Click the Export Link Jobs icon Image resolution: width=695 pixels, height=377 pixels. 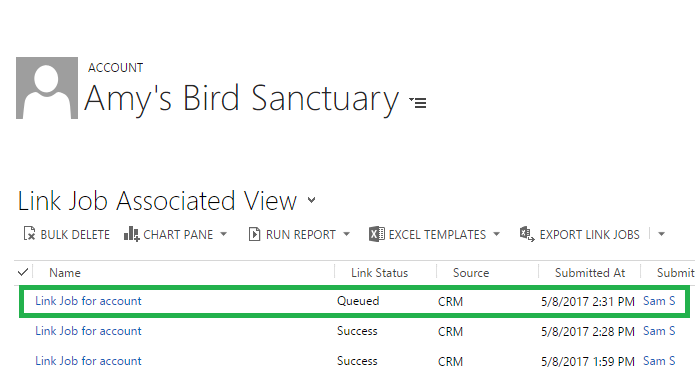(x=527, y=233)
